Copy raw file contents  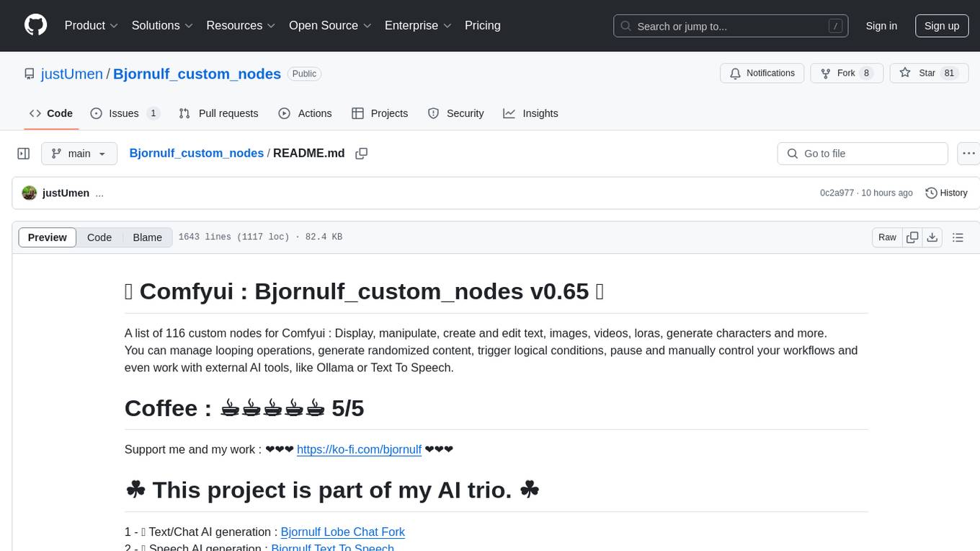click(912, 237)
